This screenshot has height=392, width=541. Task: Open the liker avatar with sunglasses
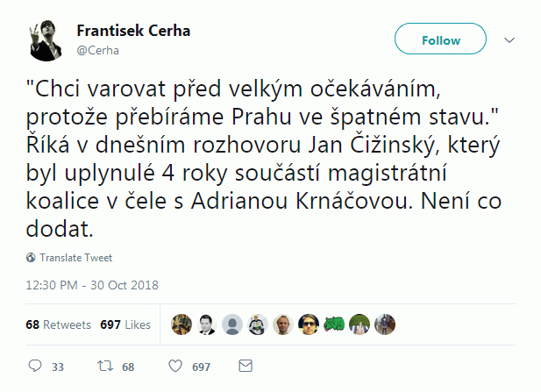click(x=308, y=324)
